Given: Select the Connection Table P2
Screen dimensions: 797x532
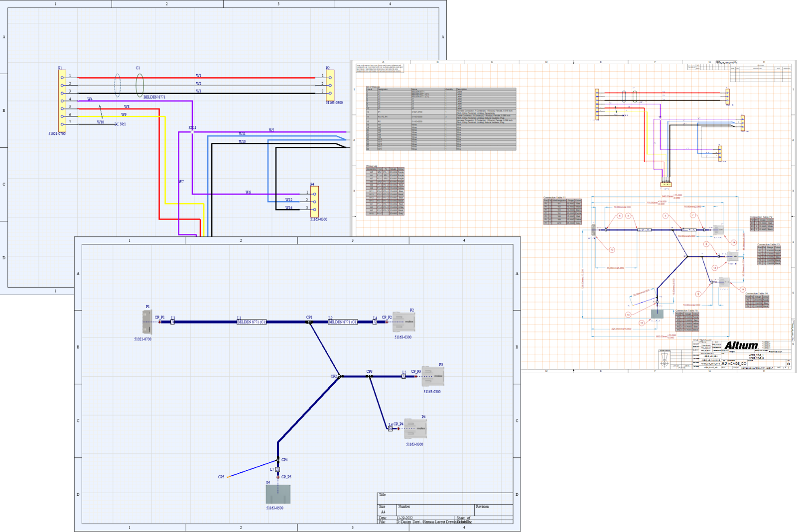Looking at the screenshot, I should (762, 224).
